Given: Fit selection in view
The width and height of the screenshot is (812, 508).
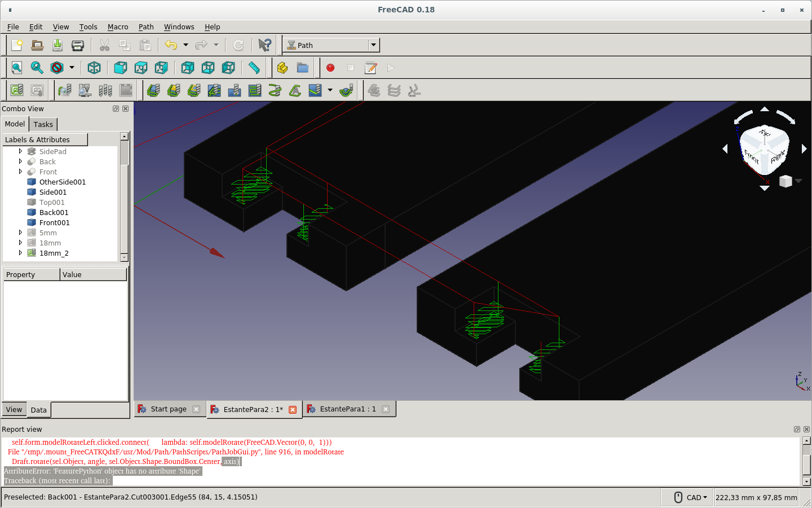Looking at the screenshot, I should 37,68.
